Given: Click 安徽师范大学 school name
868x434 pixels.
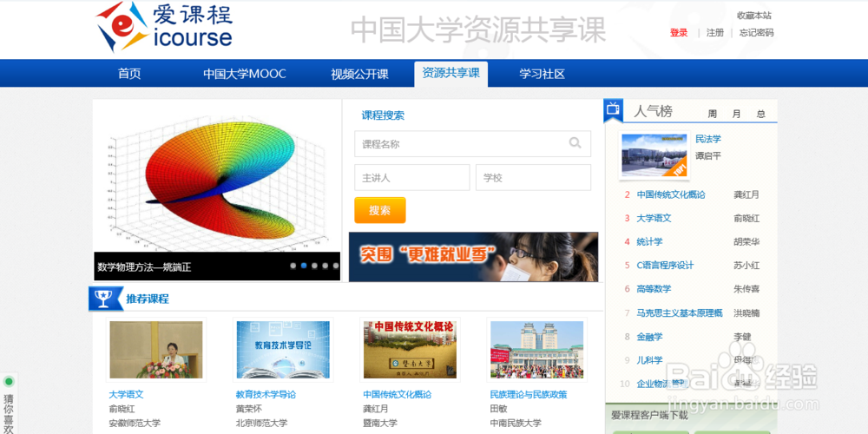Looking at the screenshot, I should coord(135,423).
